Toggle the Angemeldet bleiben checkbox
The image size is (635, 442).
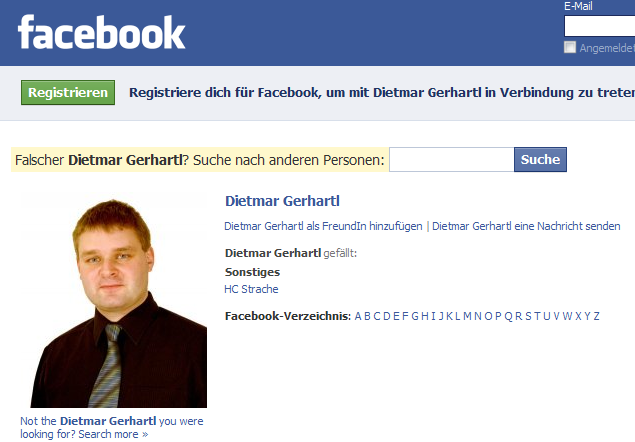pyautogui.click(x=570, y=47)
